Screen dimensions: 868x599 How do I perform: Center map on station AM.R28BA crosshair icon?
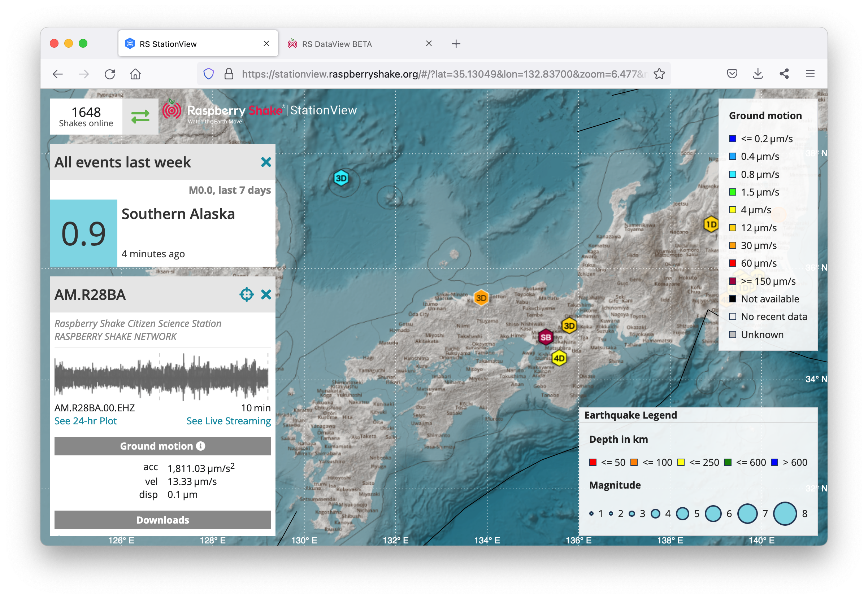click(247, 294)
